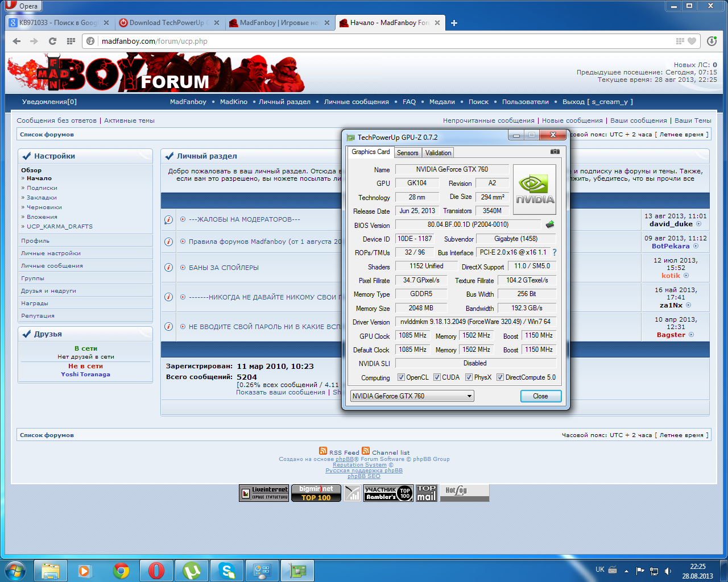Reload the page with the refresh icon

click(52, 41)
